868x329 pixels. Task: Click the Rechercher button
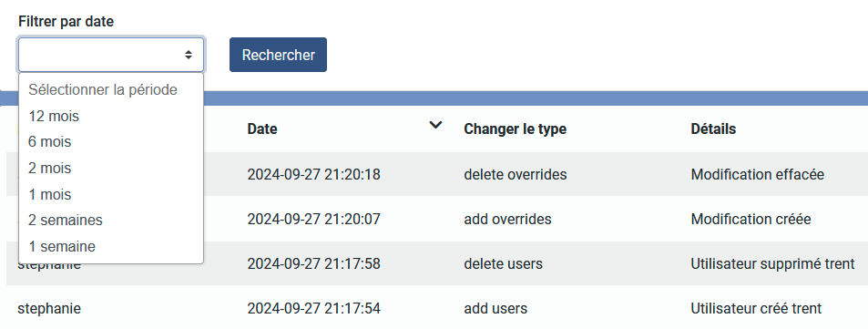(x=278, y=55)
